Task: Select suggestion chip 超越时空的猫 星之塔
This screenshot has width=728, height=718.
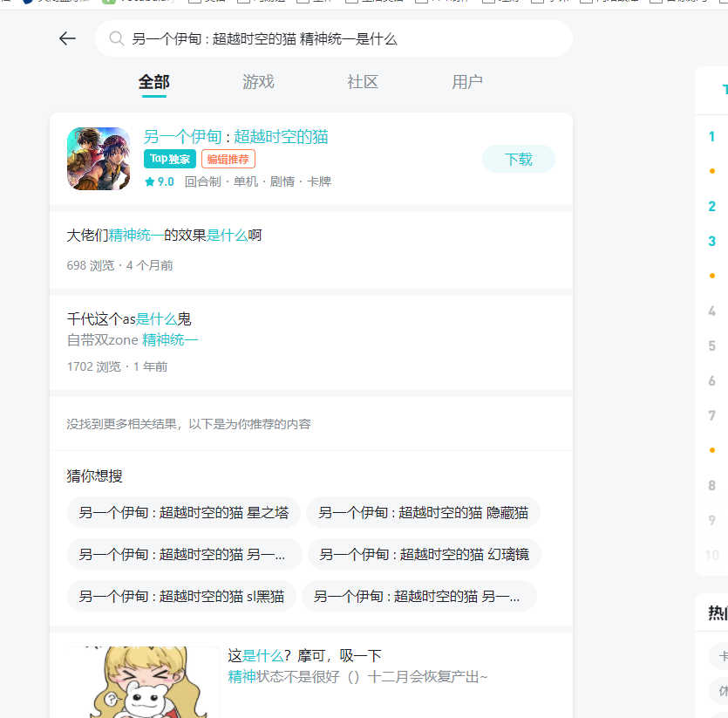Action: pos(184,512)
